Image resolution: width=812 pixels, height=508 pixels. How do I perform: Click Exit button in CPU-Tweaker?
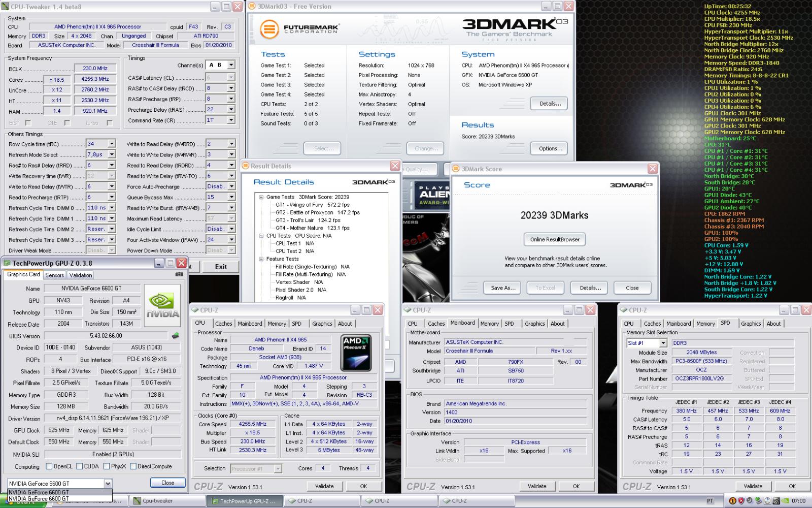tap(221, 266)
